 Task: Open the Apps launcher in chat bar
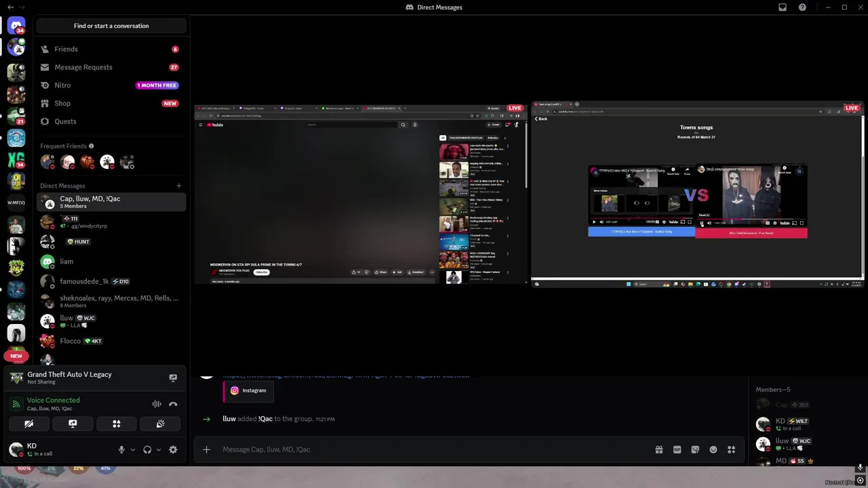[731, 449]
